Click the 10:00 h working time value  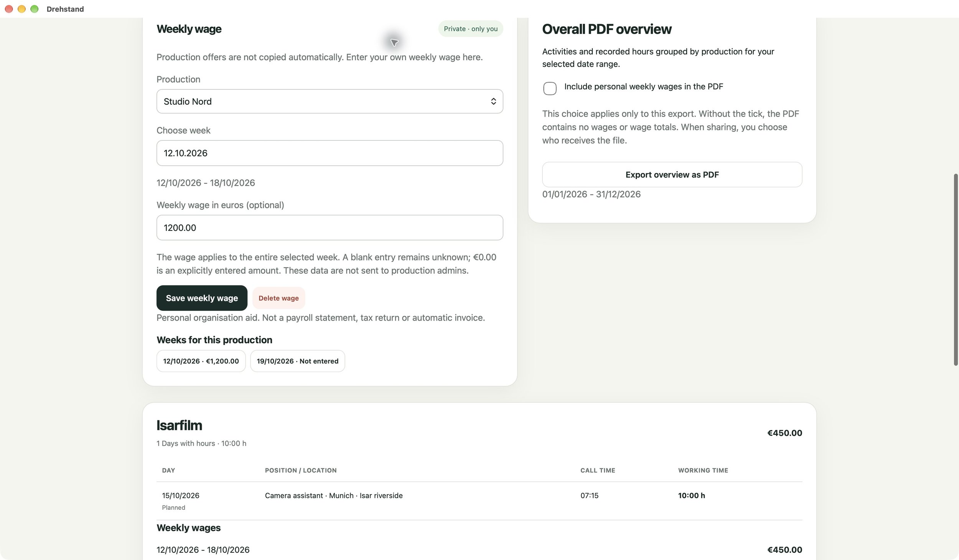[691, 496]
